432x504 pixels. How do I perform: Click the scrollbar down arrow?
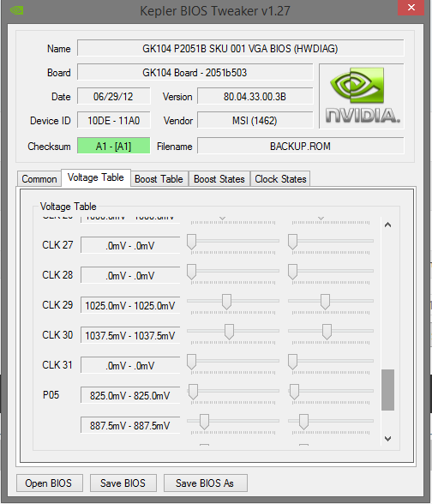coord(388,439)
